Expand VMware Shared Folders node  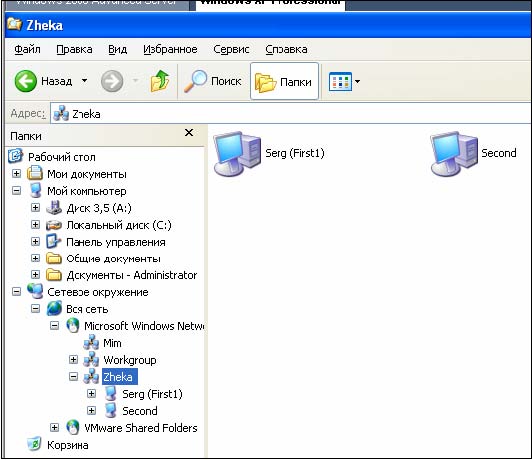tap(54, 427)
